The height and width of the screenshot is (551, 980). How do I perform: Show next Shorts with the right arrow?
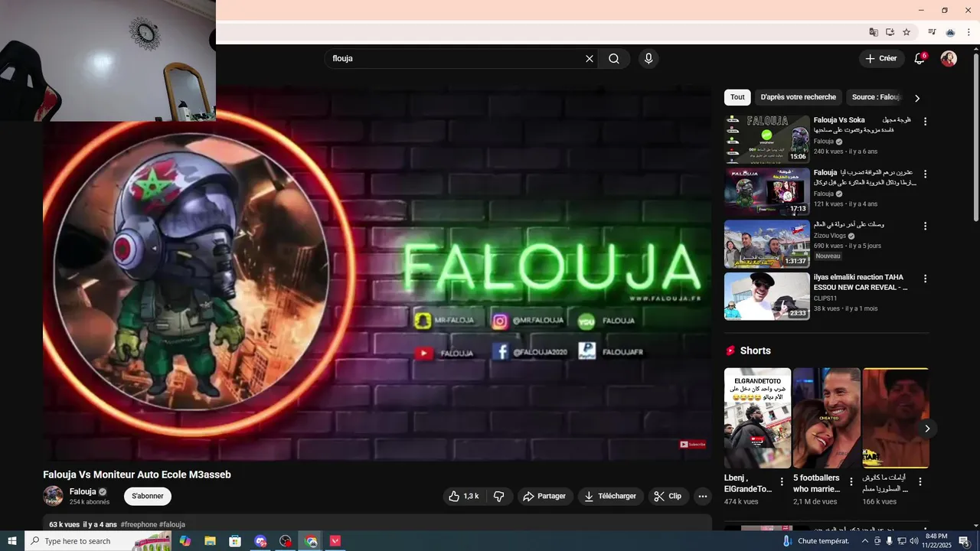coord(927,429)
